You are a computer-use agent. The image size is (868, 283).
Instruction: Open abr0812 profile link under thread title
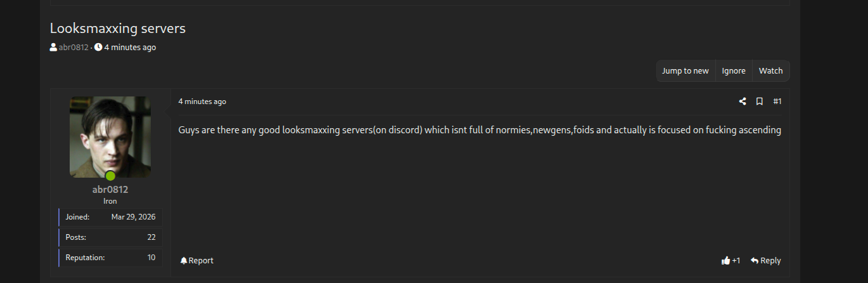click(x=73, y=48)
